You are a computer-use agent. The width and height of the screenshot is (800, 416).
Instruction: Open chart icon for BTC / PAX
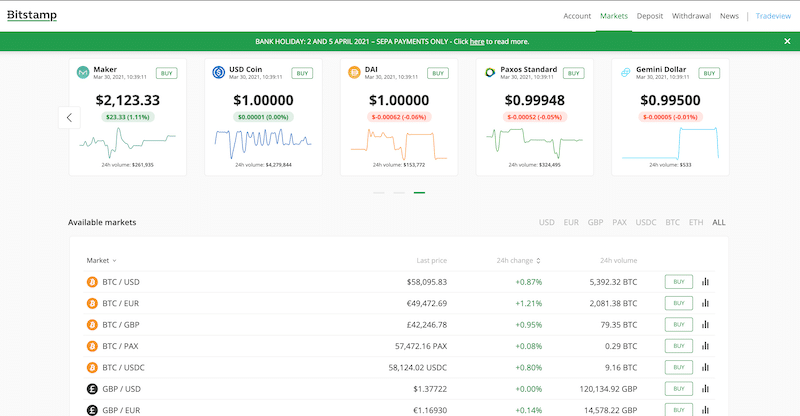tap(705, 346)
